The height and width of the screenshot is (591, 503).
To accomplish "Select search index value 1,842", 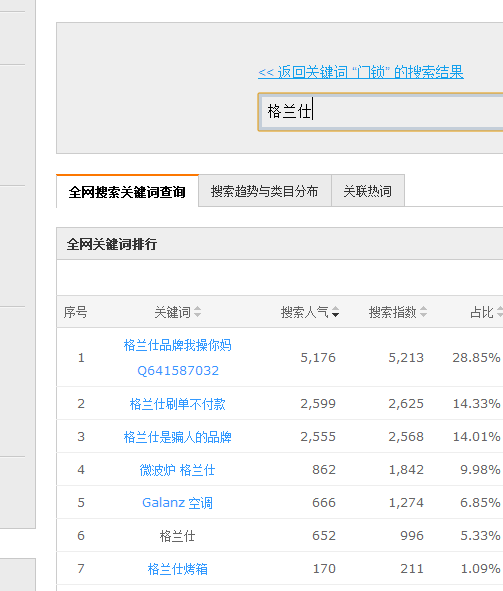I will coord(406,470).
